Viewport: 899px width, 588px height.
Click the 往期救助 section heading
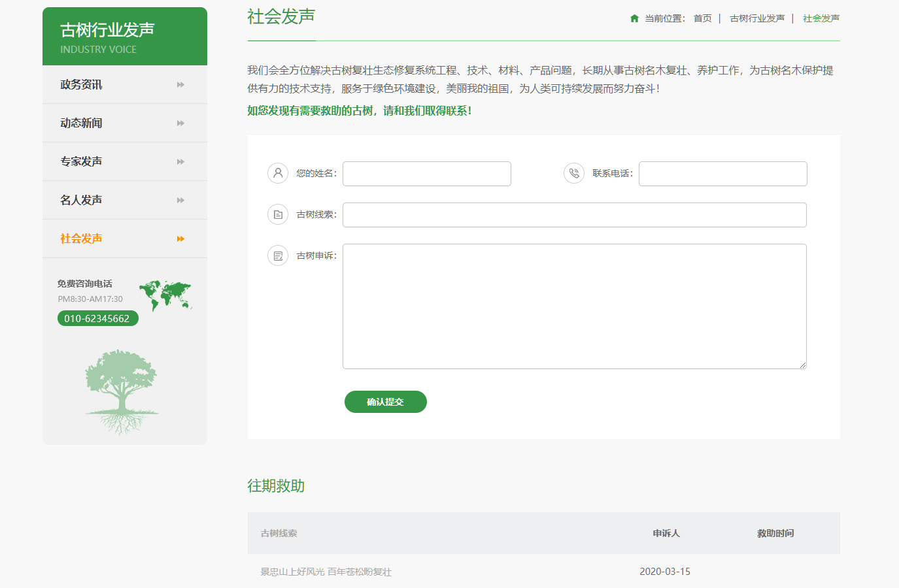point(276,485)
